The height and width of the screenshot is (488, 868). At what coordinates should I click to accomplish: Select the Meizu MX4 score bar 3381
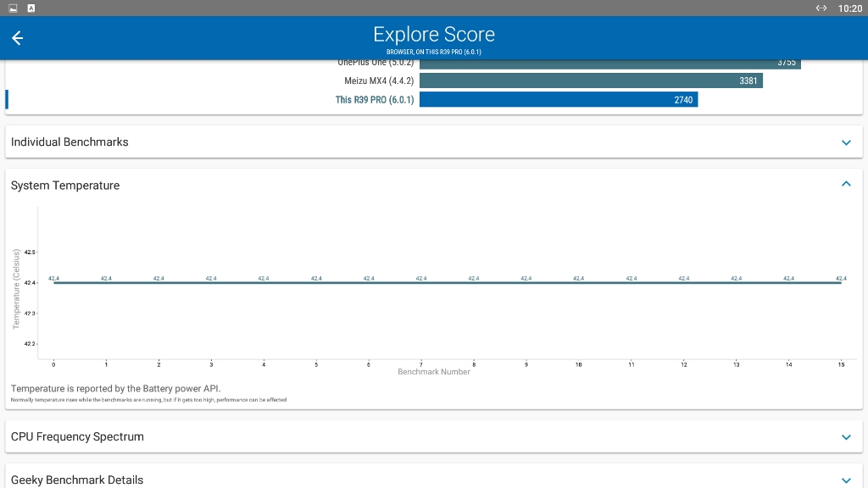(591, 80)
